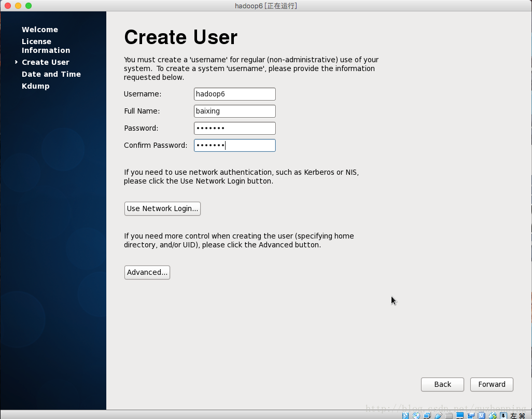This screenshot has height=419, width=532.
Task: Select License Information step in sidebar
Action: click(x=46, y=46)
